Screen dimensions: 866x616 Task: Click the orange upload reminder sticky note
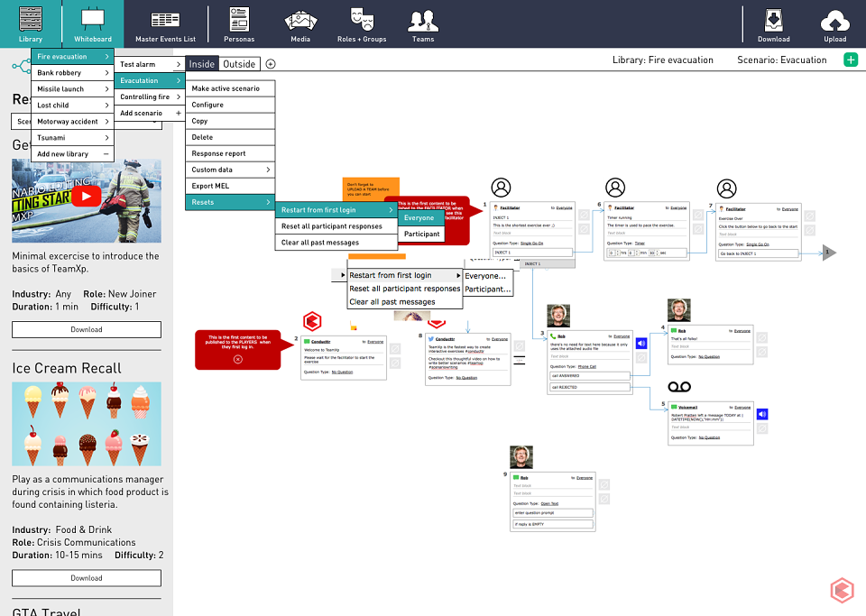tap(371, 189)
